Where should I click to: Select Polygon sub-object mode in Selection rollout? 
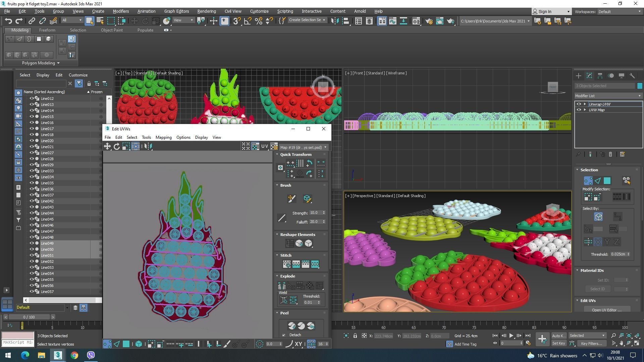[x=607, y=181]
